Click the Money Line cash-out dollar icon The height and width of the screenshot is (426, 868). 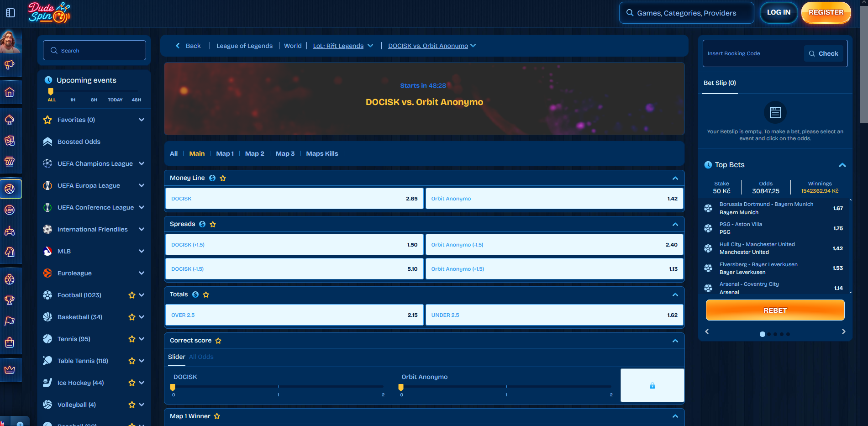(212, 178)
